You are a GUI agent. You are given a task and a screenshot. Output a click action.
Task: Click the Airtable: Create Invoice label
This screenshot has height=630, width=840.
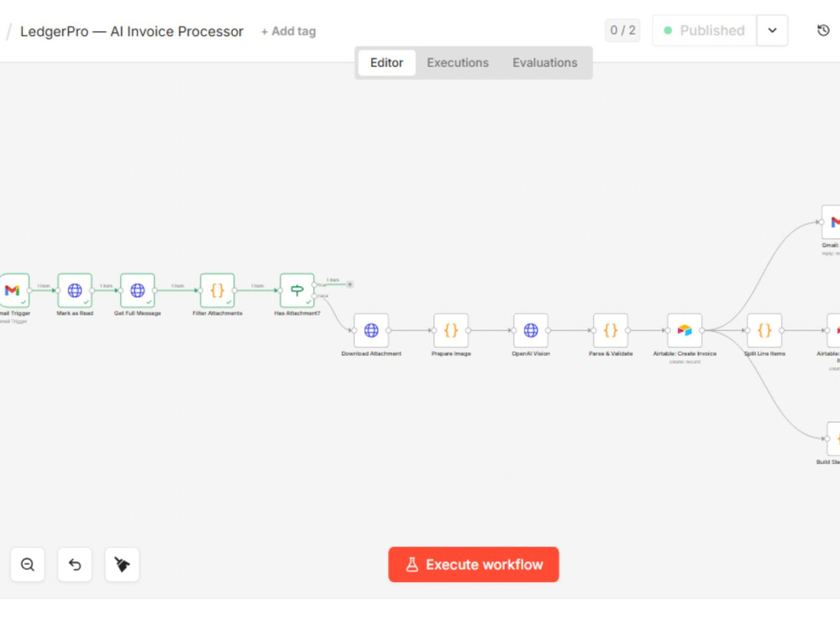[685, 354]
